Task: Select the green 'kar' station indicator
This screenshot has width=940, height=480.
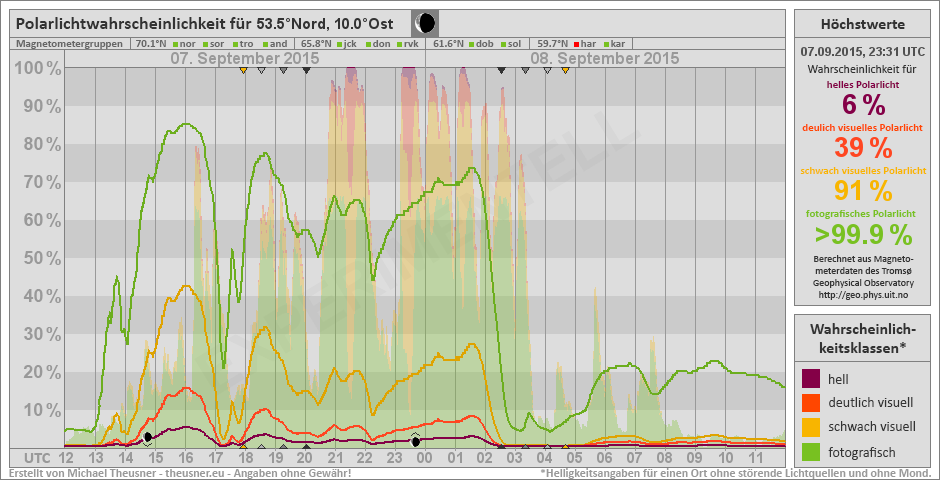Action: tap(606, 44)
